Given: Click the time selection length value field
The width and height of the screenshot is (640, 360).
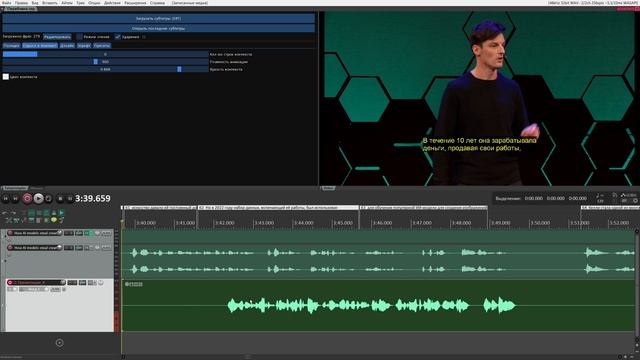Looking at the screenshot, I should coord(578,198).
